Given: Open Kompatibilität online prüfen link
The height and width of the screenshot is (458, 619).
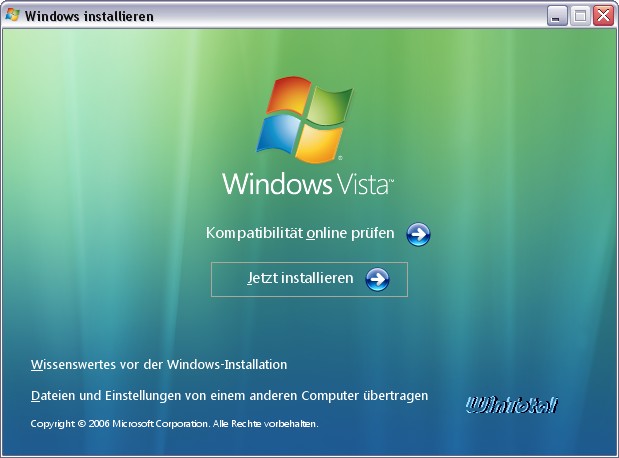Looking at the screenshot, I should 300,233.
